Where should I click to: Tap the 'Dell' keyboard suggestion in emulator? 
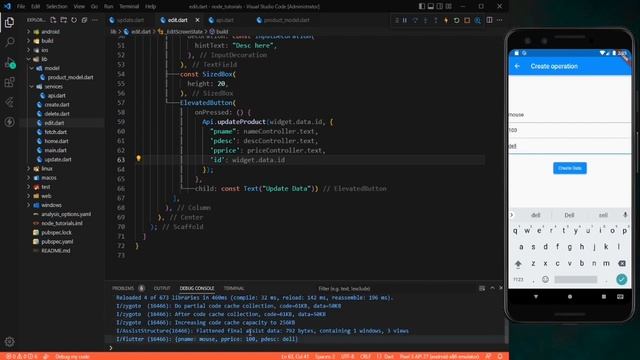569,215
